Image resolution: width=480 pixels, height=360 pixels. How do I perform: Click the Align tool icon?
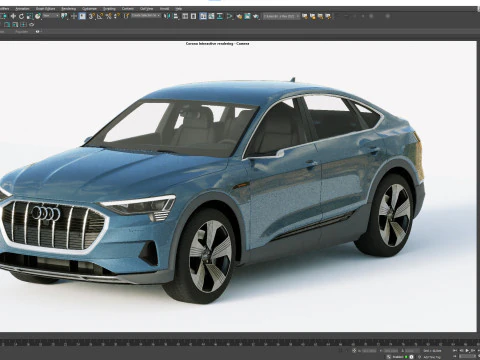coord(176,16)
